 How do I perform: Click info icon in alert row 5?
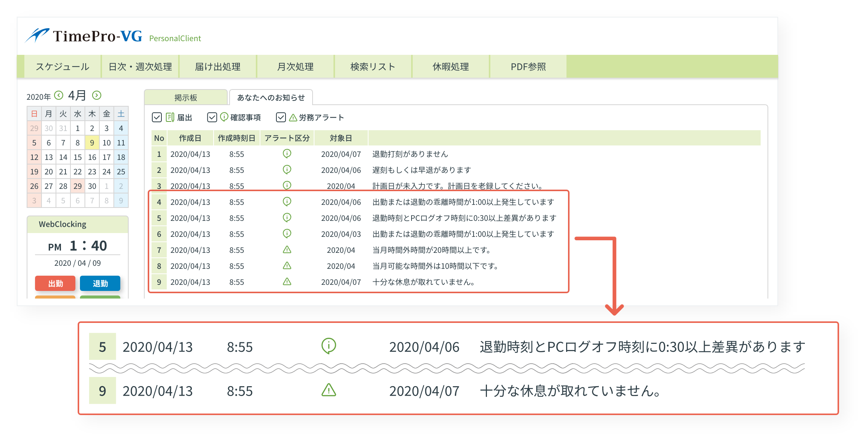tap(287, 217)
